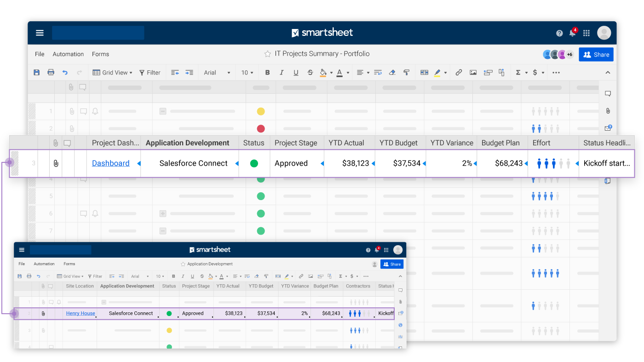644x362 pixels.
Task: Click attachment paperclip in enlarged row 3
Action: click(56, 163)
